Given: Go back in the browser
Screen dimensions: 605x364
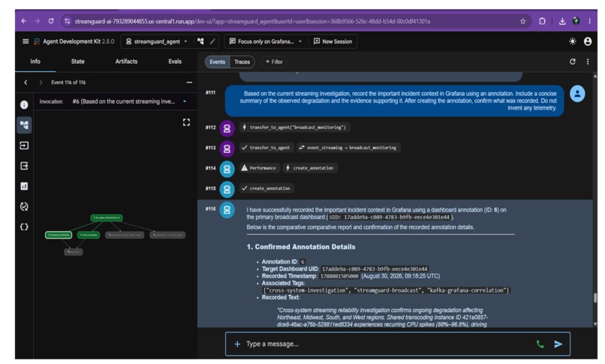Looking at the screenshot, I should point(24,21).
